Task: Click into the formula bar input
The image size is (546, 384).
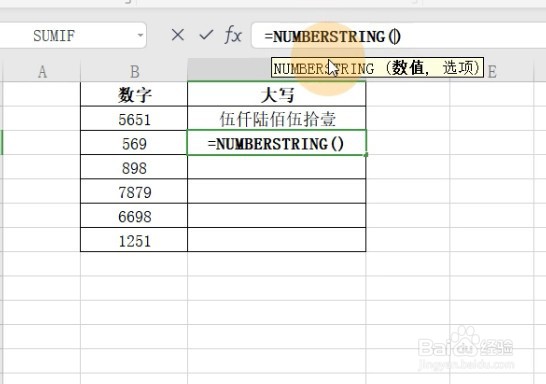Action: coord(398,36)
